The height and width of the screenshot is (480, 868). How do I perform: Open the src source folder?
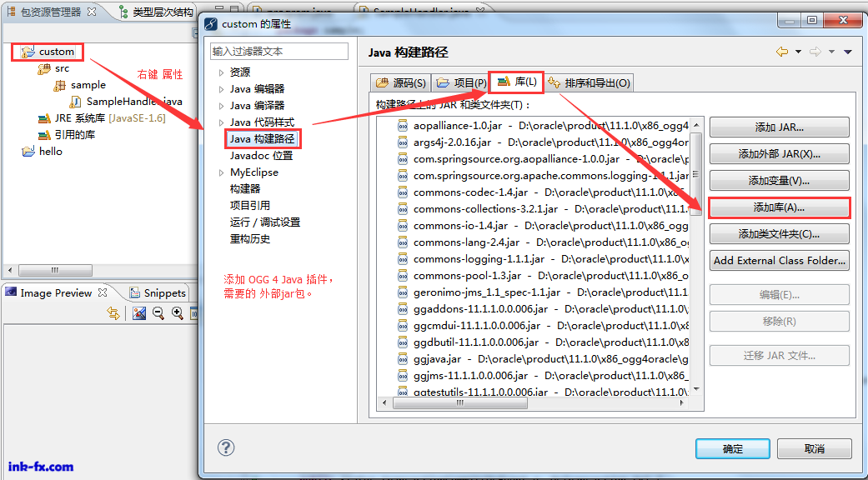click(62, 68)
